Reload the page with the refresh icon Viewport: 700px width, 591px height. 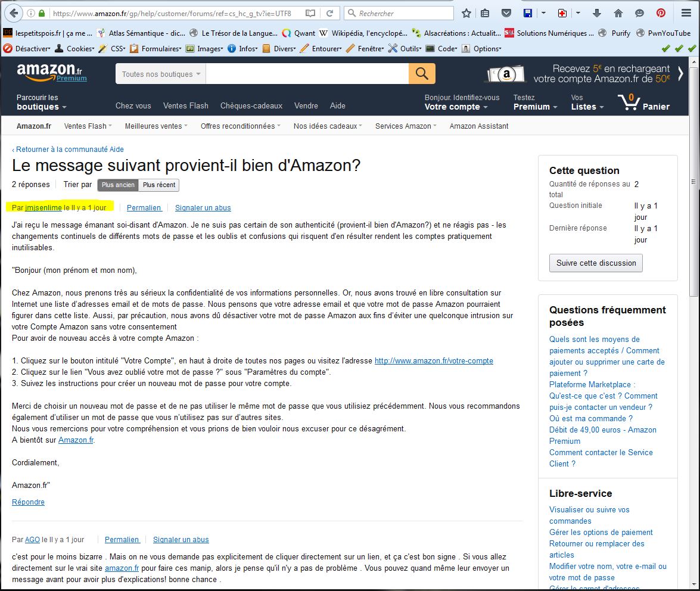[x=329, y=13]
